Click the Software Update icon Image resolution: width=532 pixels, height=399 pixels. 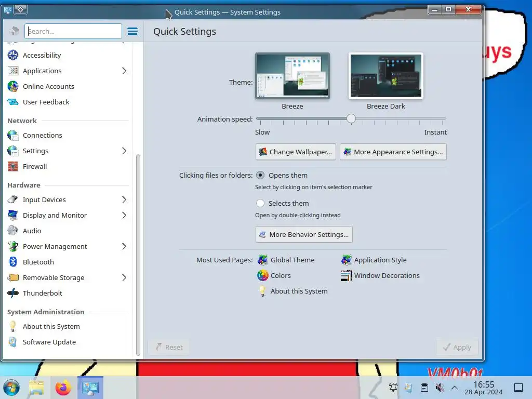pyautogui.click(x=13, y=342)
